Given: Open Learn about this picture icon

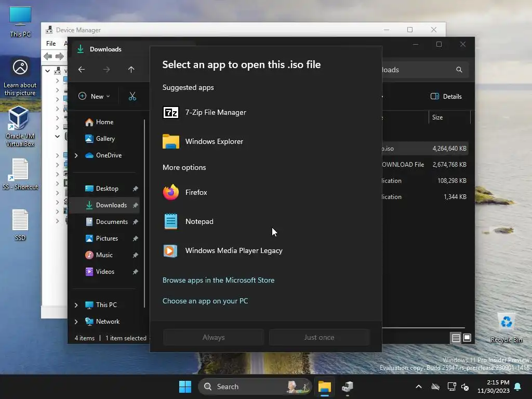Looking at the screenshot, I should pyautogui.click(x=20, y=78).
